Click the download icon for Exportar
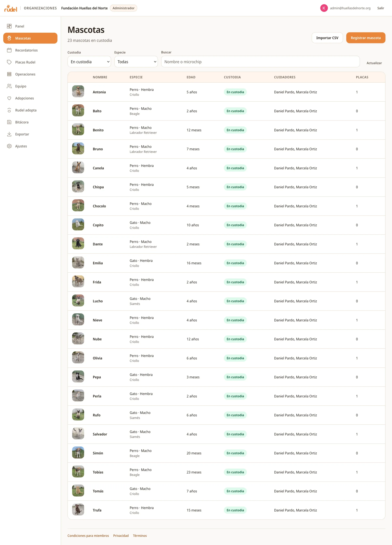This screenshot has height=545, width=392. [x=9, y=134]
